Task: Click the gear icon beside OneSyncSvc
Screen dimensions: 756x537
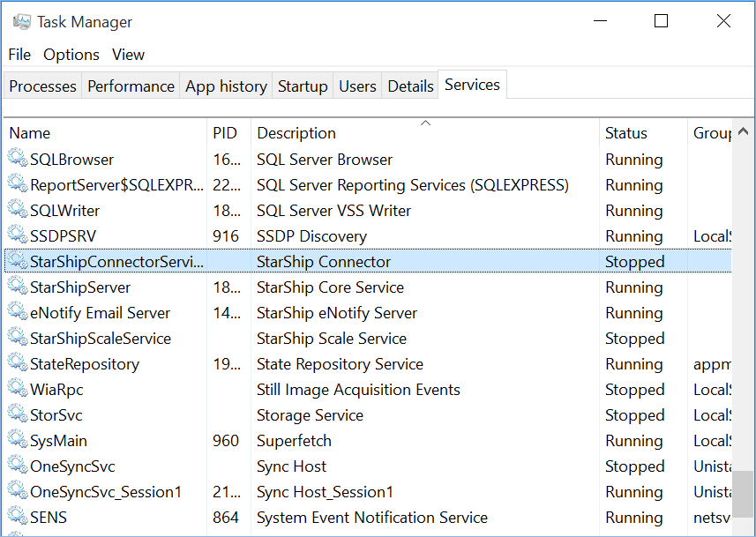Action: 18,465
